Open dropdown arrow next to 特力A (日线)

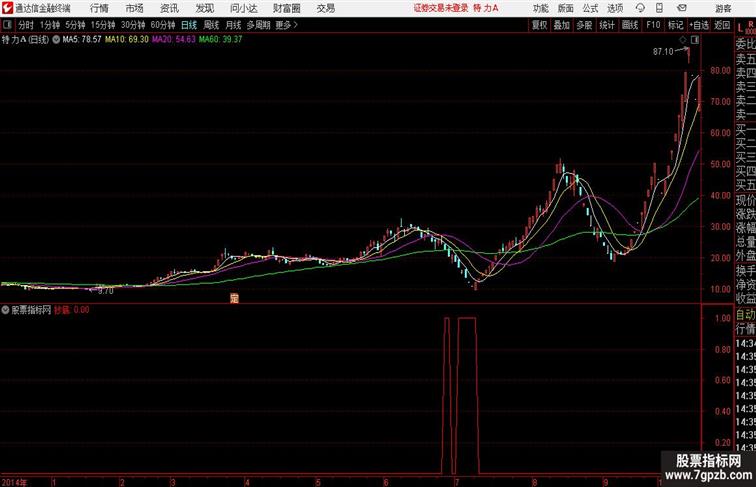[x=56, y=40]
